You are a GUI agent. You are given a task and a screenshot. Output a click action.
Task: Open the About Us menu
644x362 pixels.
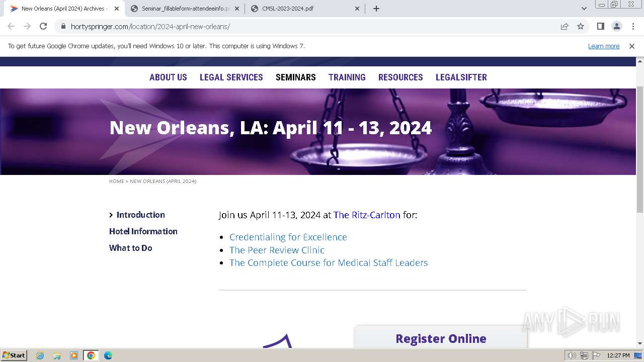pos(168,77)
